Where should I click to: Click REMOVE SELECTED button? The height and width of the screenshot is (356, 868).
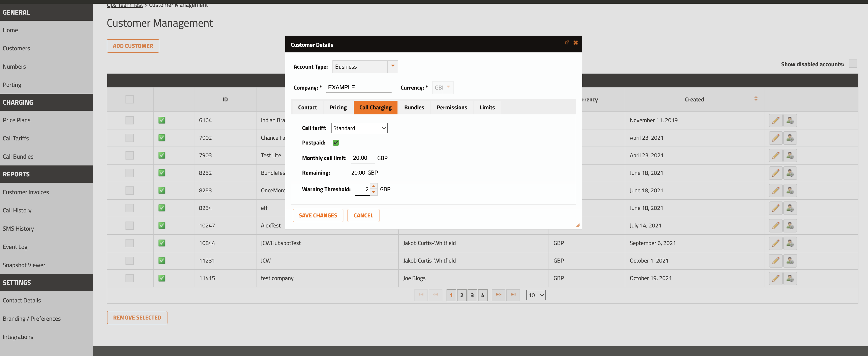(x=137, y=318)
